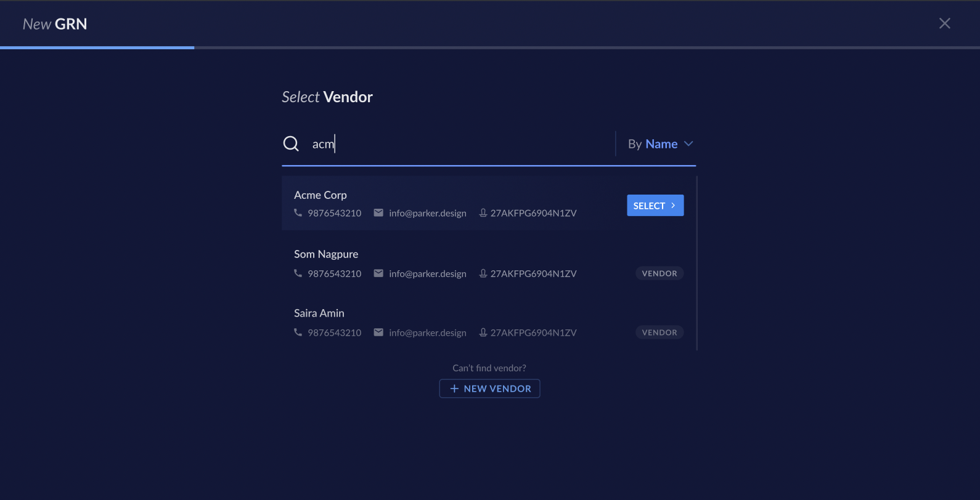Viewport: 980px width, 500px height.
Task: Click the plus icon in NEW VENDOR button
Action: click(x=454, y=389)
